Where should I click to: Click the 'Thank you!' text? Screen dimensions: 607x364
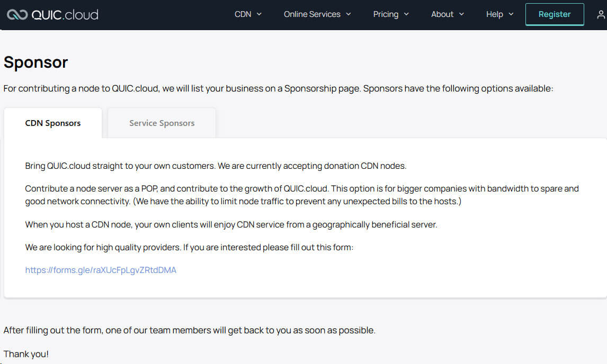click(x=26, y=354)
